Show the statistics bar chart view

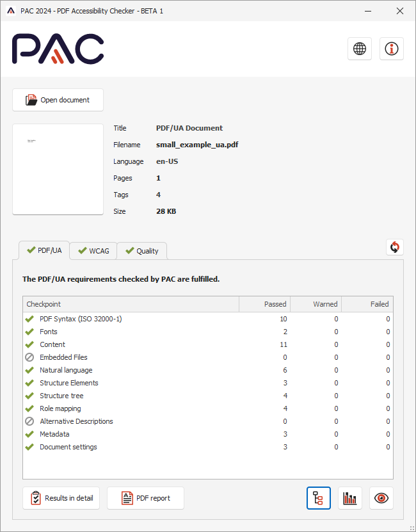click(350, 498)
